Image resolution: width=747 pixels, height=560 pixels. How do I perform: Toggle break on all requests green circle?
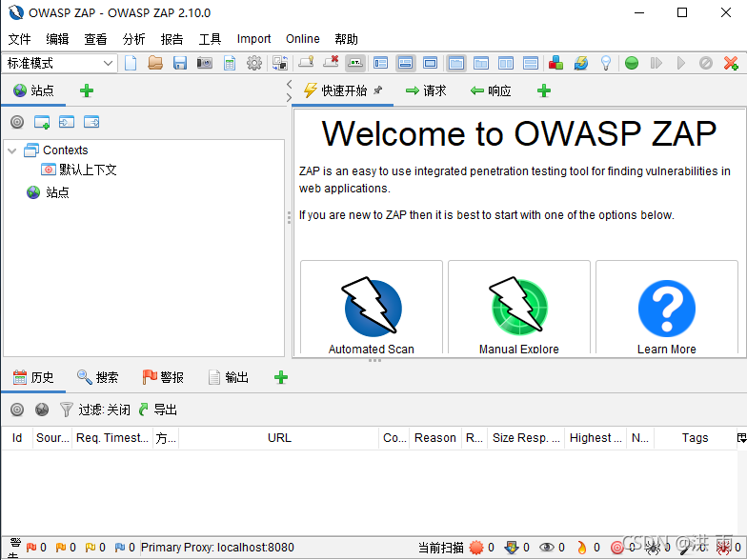632,63
